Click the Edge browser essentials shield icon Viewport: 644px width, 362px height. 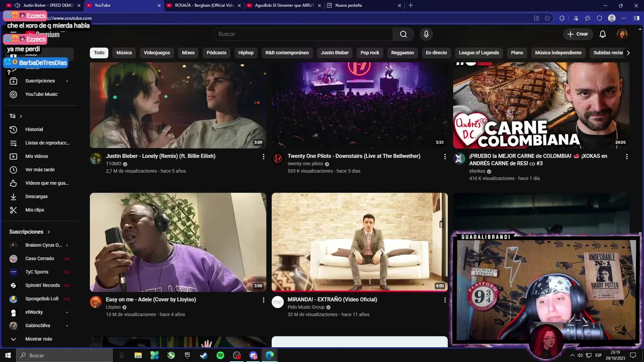(x=599, y=18)
